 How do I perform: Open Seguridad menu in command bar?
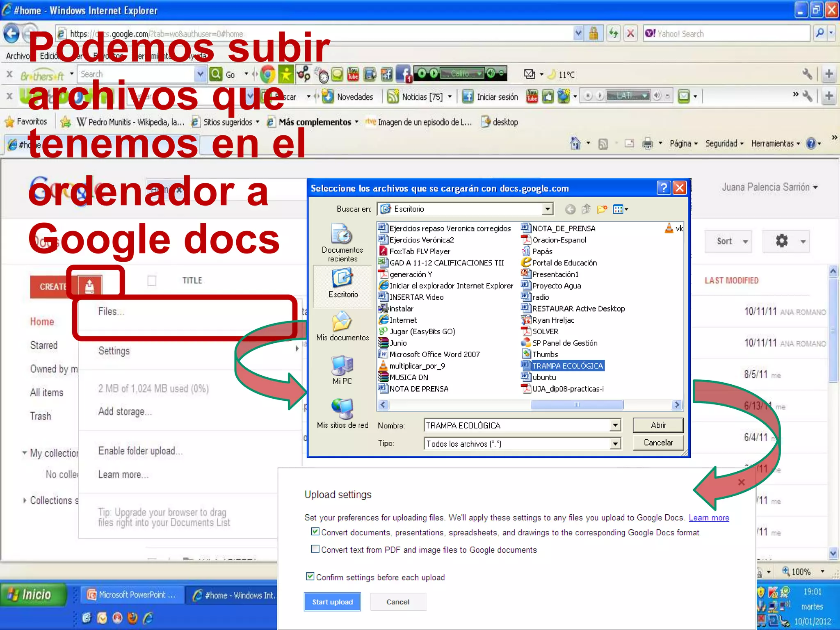coord(724,144)
